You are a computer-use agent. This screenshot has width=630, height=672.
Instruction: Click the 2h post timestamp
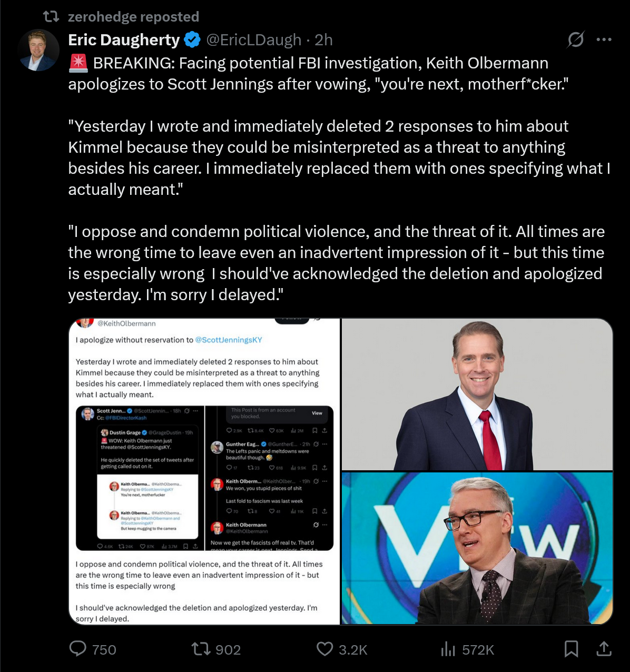[323, 40]
